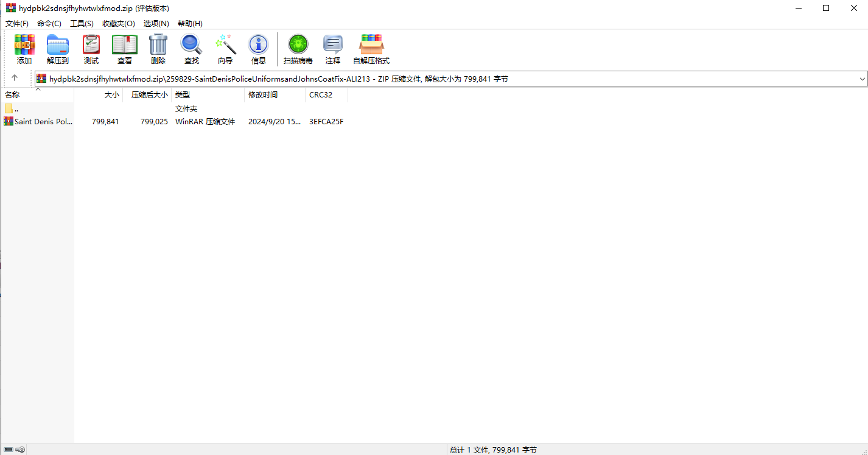
Task: Sort by the 压缩后大小 column header
Action: tap(147, 95)
